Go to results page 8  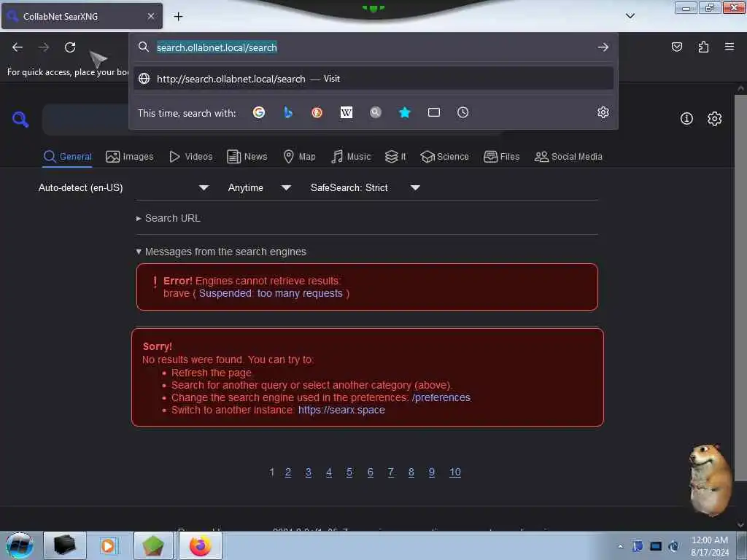[x=411, y=472]
